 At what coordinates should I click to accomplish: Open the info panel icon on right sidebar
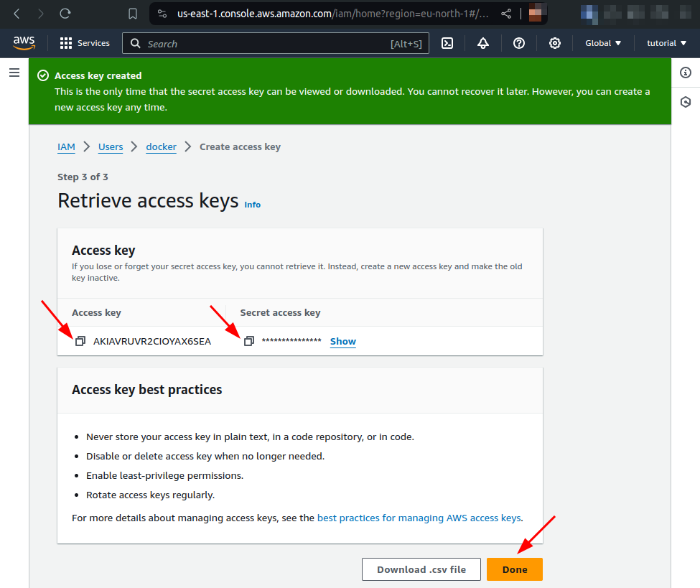click(686, 73)
